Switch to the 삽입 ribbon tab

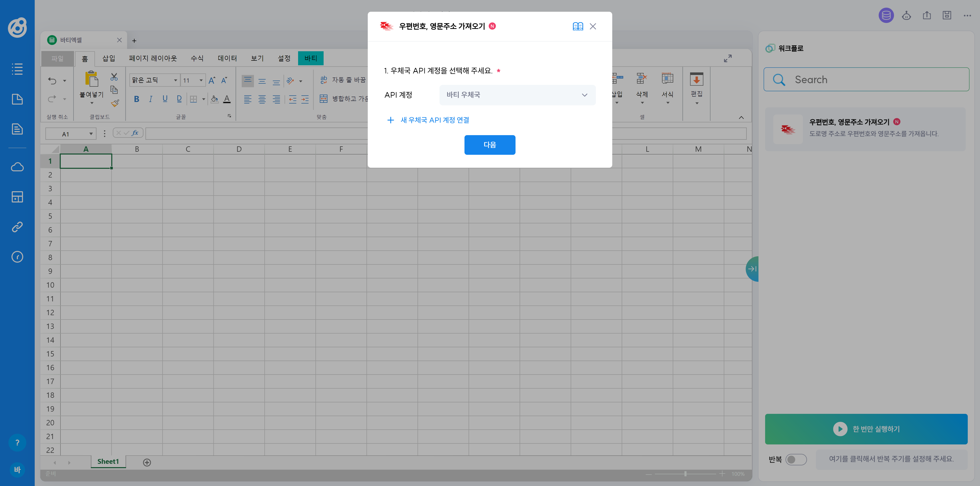tap(108, 58)
